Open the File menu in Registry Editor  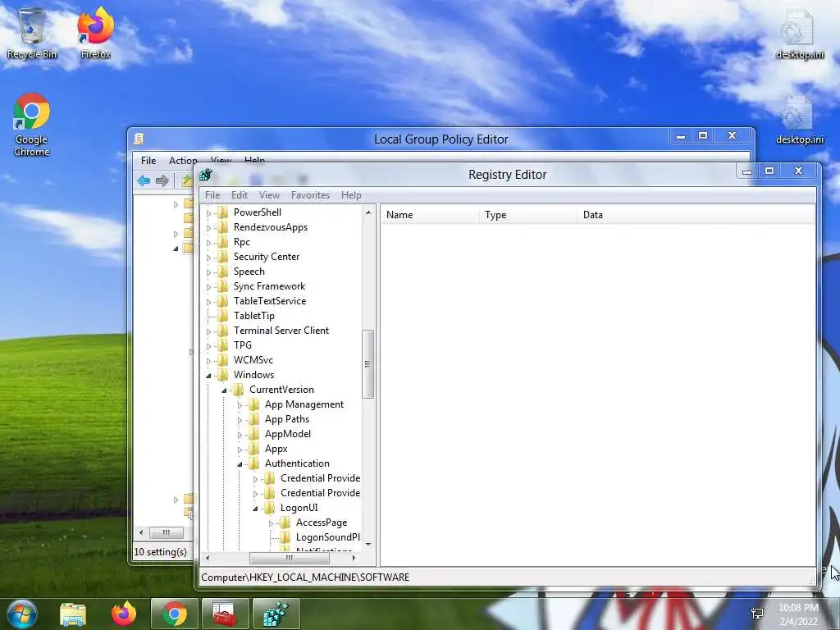[212, 195]
